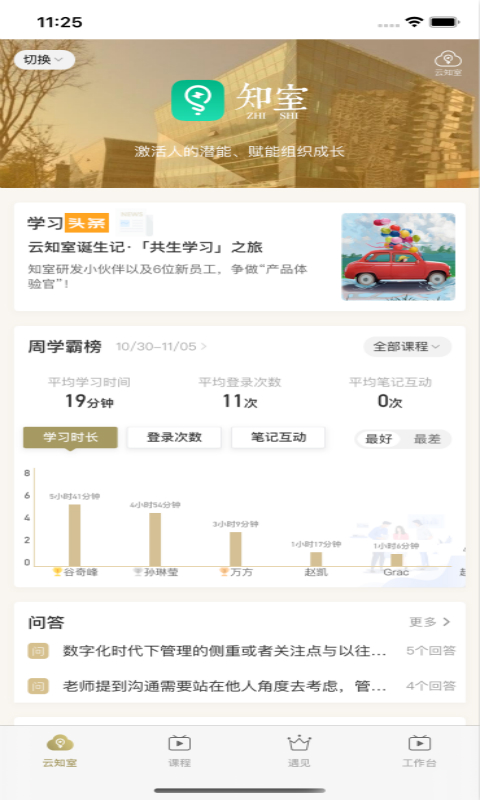Select the 登录次数 tab
Viewport: 480px width, 800px height.
pos(174,438)
